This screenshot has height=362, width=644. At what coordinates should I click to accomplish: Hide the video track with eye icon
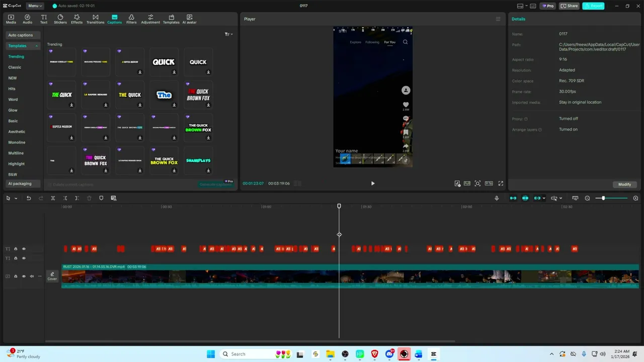pyautogui.click(x=24, y=276)
